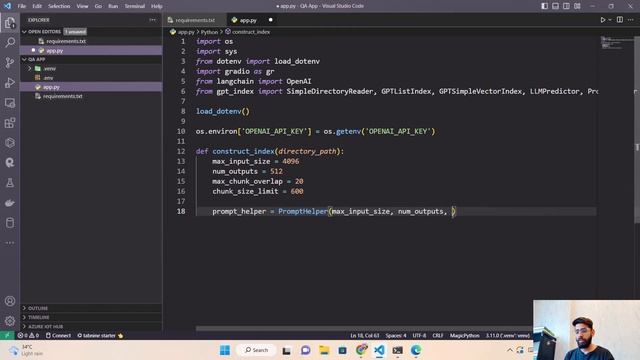
Task: Open the Search view in activity bar
Action: tap(10, 42)
